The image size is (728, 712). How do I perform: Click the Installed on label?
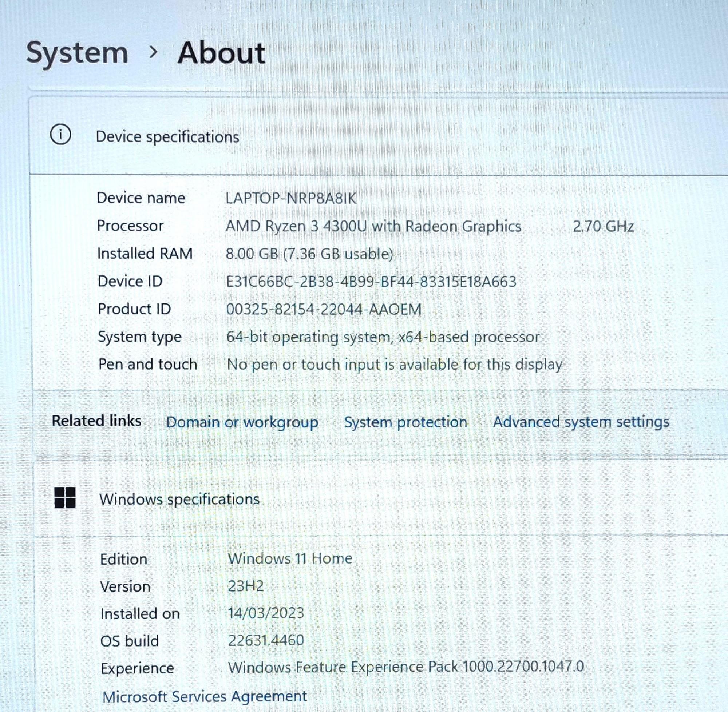click(x=140, y=614)
